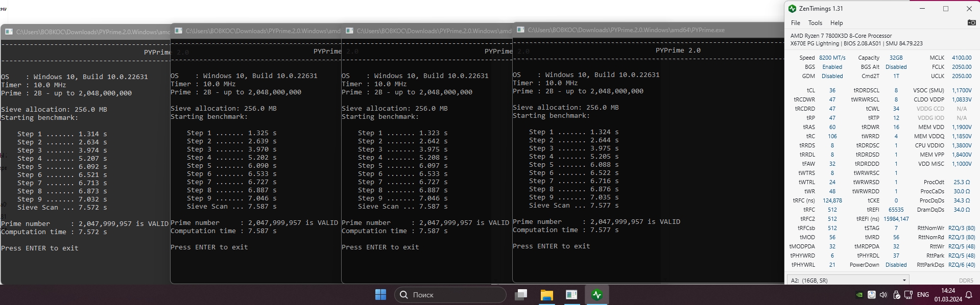Expand the A2: (16GB, SR) module dropdown
Viewport: 980px width, 305px height.
848,280
